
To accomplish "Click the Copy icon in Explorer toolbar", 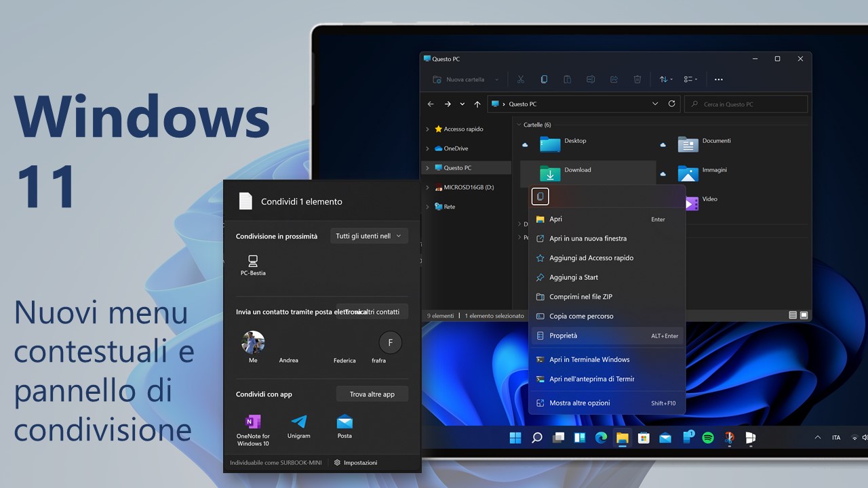I will pyautogui.click(x=544, y=79).
